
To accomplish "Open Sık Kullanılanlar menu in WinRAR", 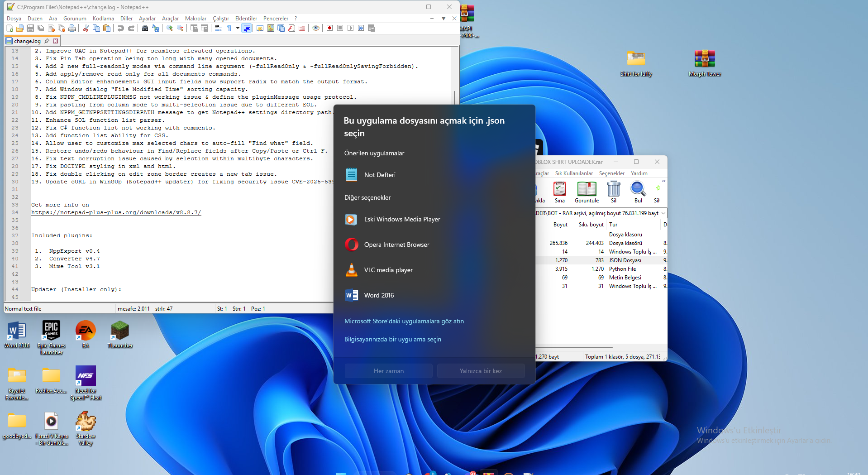I will pos(574,173).
